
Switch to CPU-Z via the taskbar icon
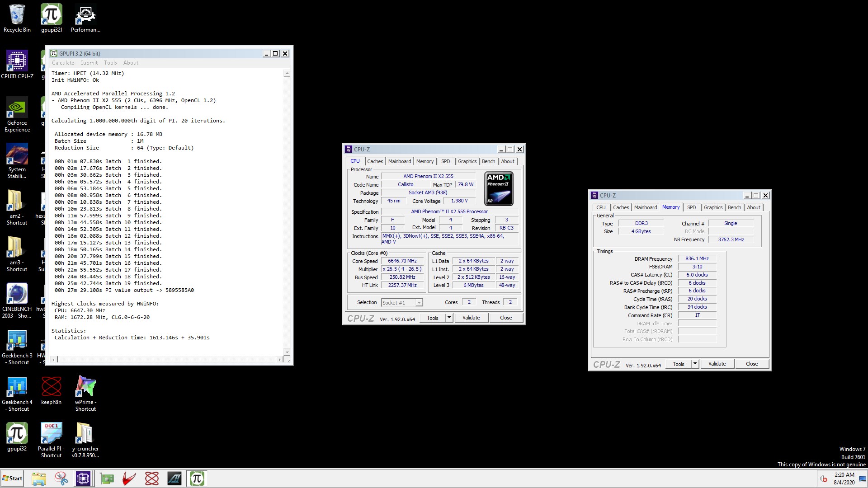pos(83,479)
